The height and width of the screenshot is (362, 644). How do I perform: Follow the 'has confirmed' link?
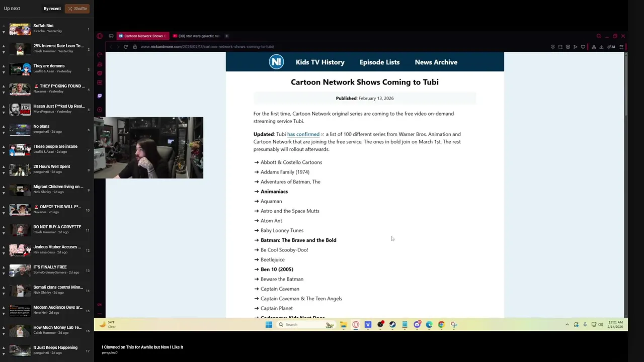(303, 134)
